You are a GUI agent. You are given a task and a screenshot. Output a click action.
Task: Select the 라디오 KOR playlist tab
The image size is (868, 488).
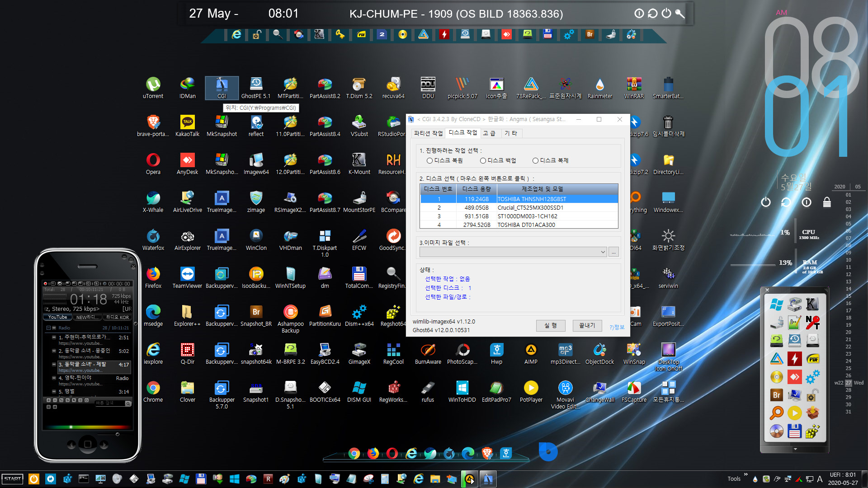[x=117, y=317]
